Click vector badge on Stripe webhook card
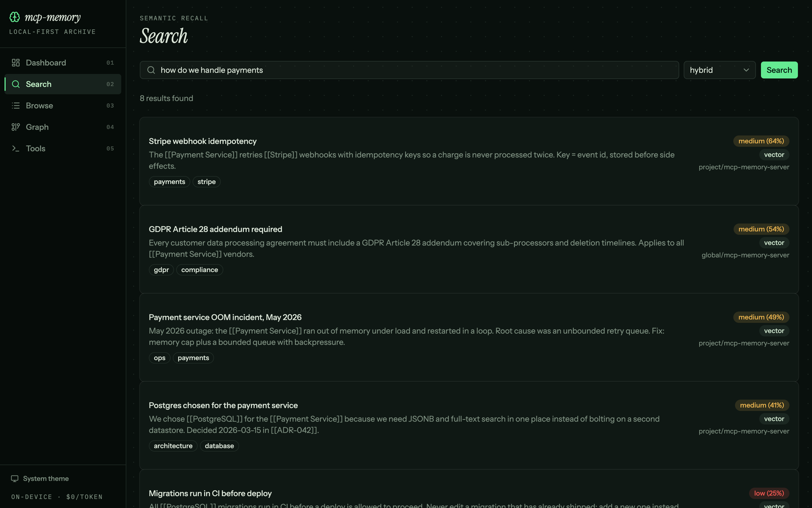This screenshot has height=508, width=812. point(774,155)
